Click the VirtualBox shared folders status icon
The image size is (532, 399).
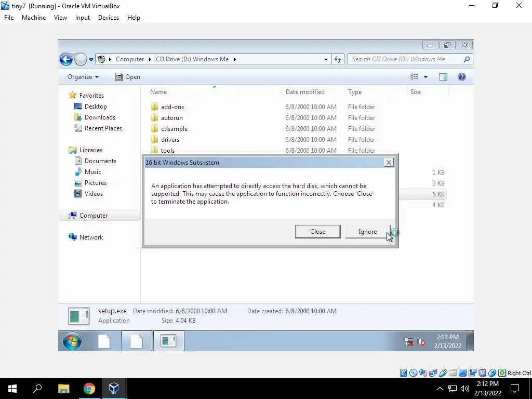[x=453, y=373]
